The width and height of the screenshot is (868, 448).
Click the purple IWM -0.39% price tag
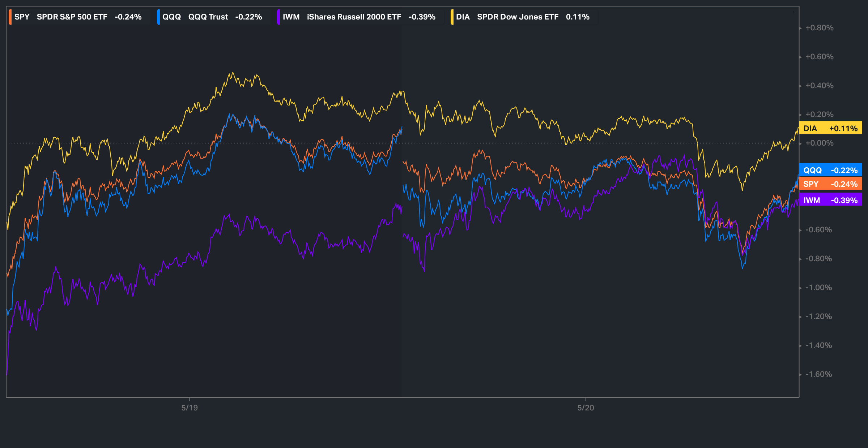[x=830, y=200]
